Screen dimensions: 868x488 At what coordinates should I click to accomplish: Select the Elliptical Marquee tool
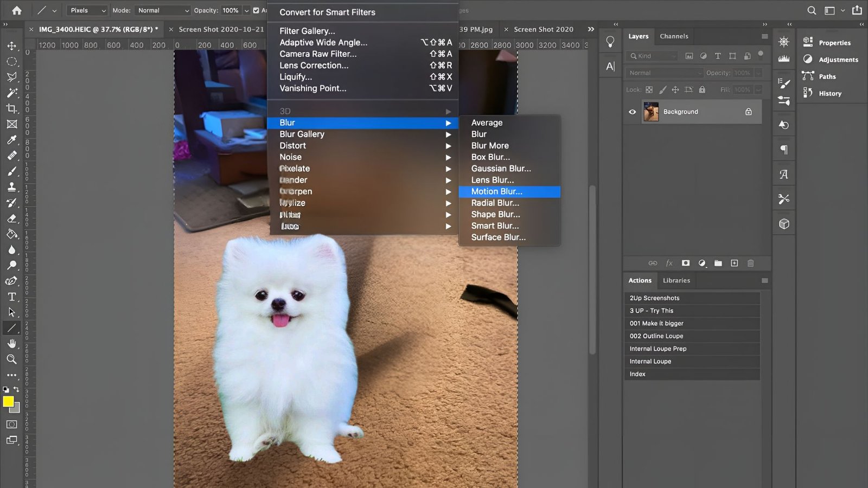11,61
